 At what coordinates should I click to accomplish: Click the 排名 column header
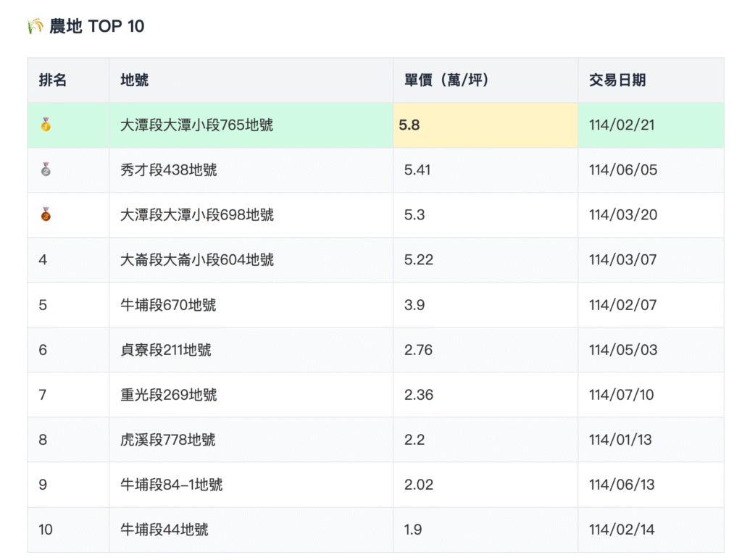(54, 80)
